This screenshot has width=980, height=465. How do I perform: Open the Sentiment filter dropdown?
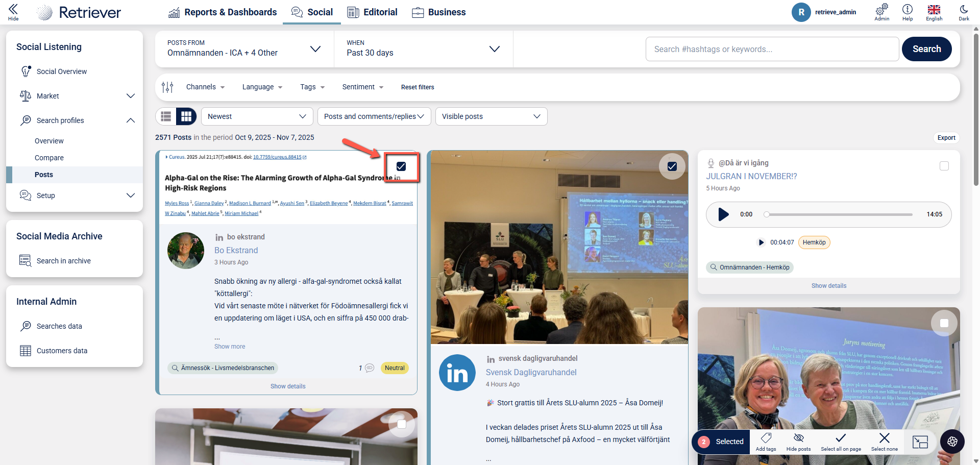click(363, 87)
